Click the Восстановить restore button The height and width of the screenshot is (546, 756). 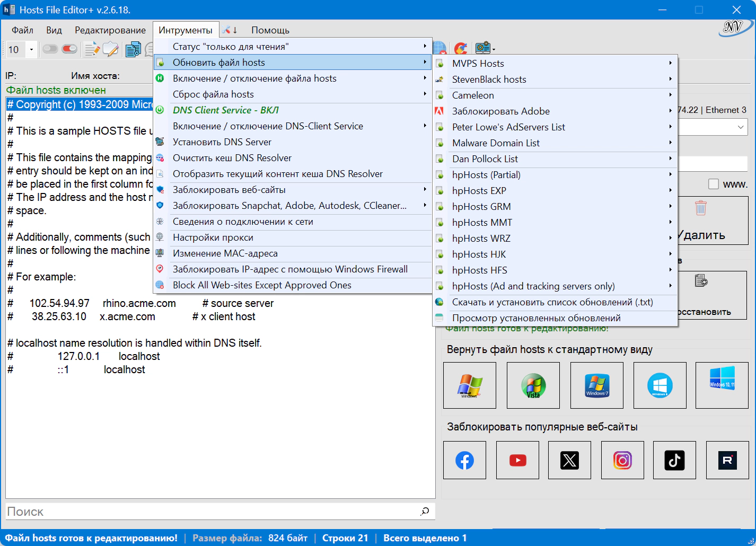[712, 295]
